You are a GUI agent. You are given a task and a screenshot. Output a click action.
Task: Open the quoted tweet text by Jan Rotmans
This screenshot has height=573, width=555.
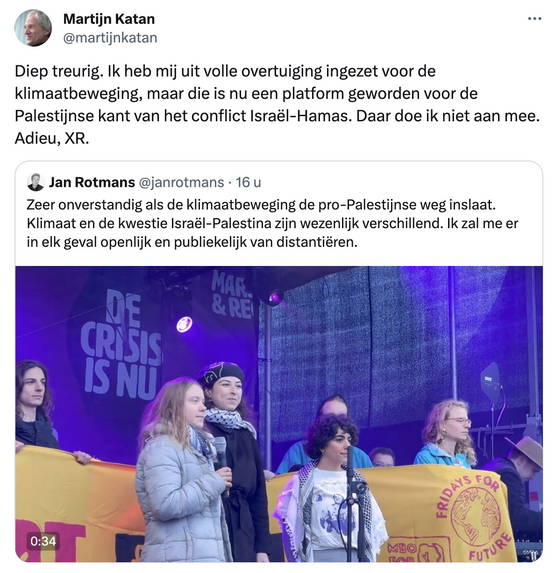[272, 223]
